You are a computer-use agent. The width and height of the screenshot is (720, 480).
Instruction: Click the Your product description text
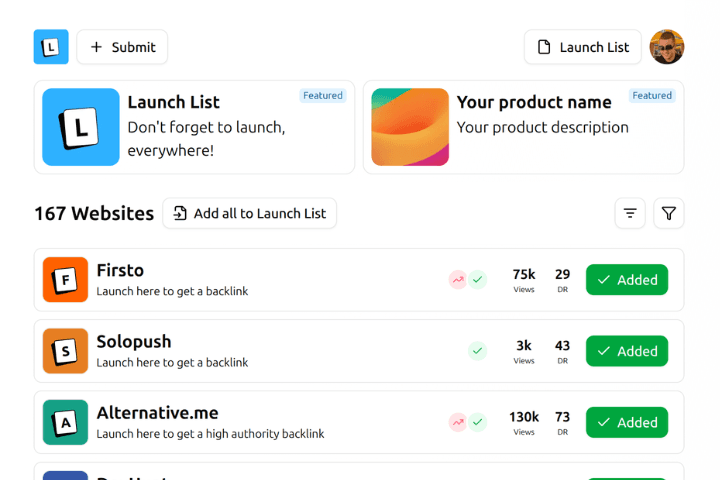(543, 127)
